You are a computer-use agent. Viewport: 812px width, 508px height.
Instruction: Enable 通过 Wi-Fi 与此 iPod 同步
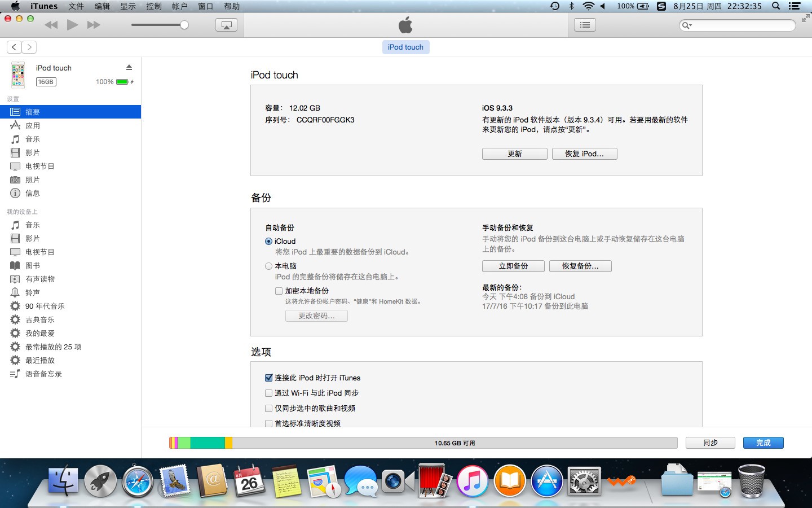pyautogui.click(x=268, y=393)
